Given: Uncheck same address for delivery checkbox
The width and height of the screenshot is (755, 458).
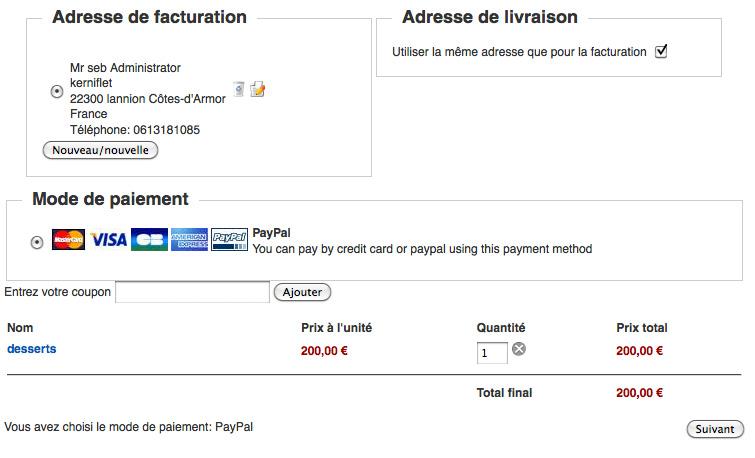Looking at the screenshot, I should point(660,51).
